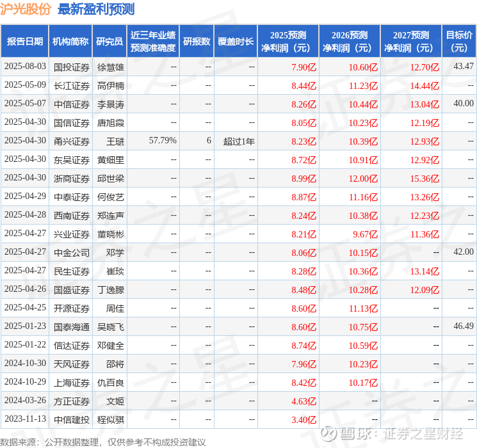Click the 2024-03-26 report date

click(25, 400)
